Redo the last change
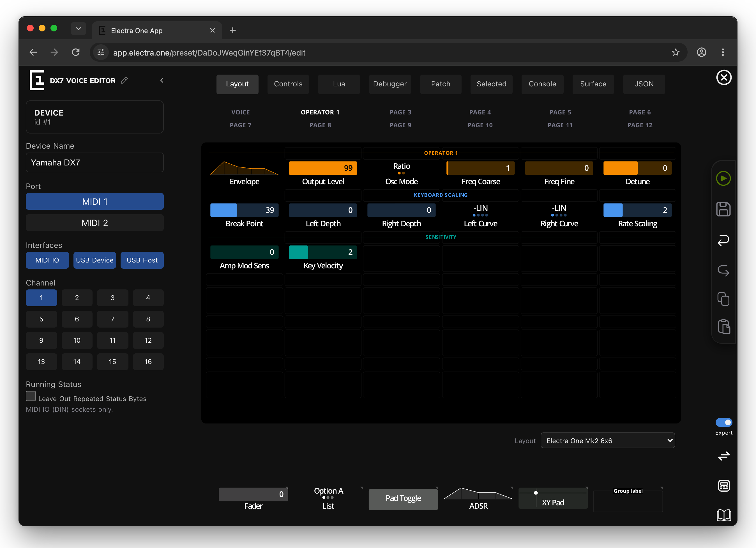The image size is (756, 548). point(723,270)
